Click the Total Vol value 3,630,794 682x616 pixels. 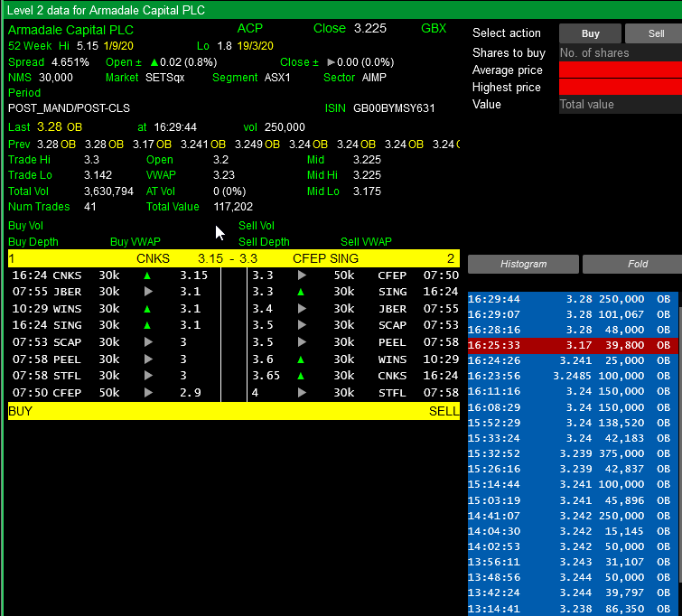108,191
